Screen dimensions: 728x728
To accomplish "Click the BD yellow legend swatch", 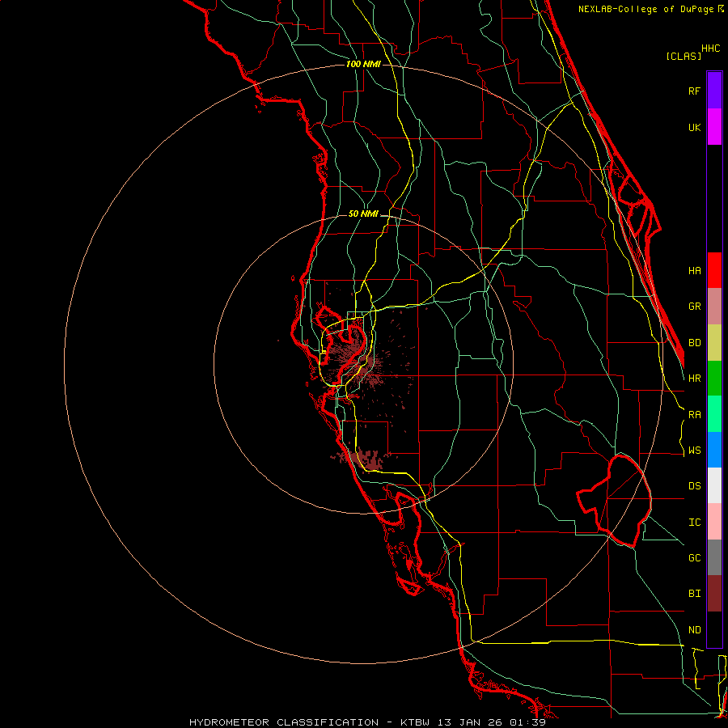I will (x=714, y=343).
